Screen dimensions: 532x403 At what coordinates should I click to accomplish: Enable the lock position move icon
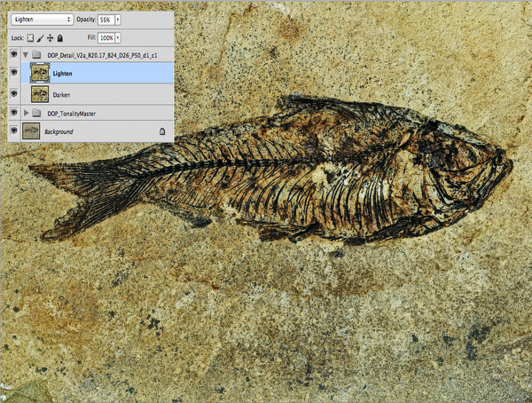point(51,38)
